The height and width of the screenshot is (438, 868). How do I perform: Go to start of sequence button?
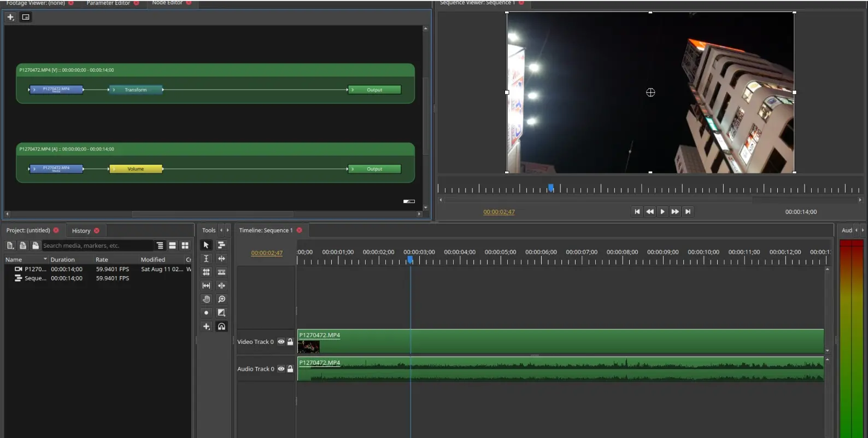pyautogui.click(x=637, y=212)
